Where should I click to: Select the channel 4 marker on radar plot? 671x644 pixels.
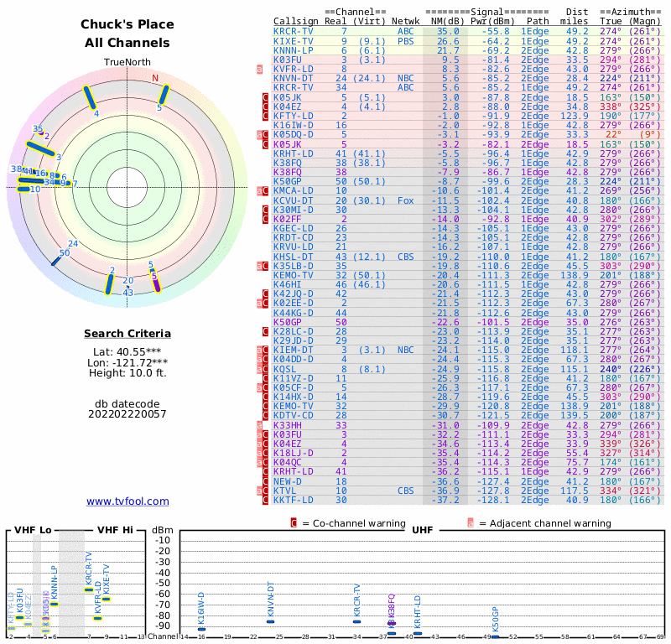click(x=90, y=99)
